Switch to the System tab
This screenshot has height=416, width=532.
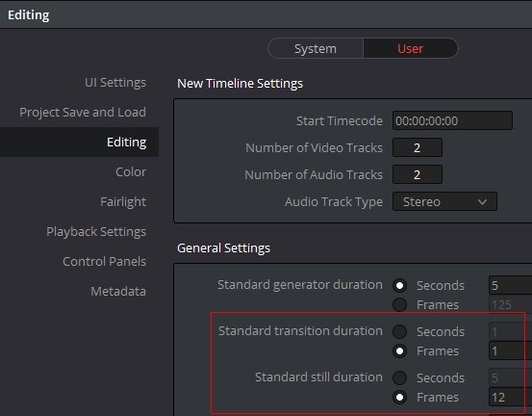point(316,48)
